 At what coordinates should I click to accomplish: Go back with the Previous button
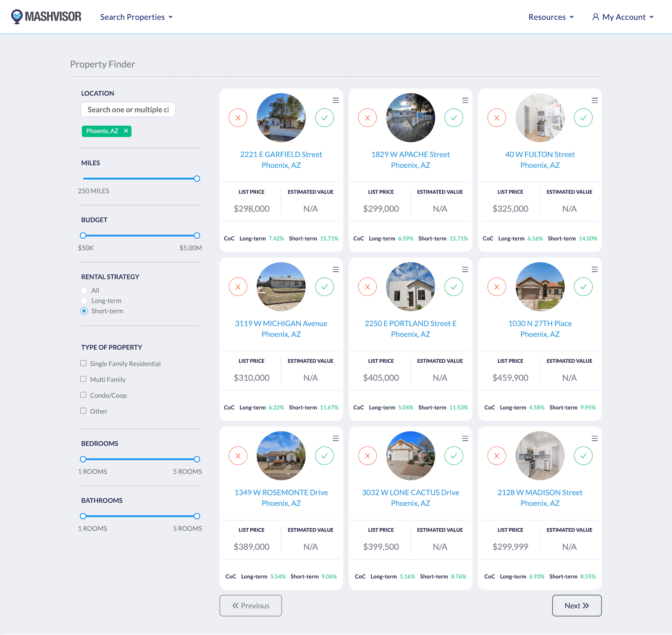pyautogui.click(x=251, y=606)
